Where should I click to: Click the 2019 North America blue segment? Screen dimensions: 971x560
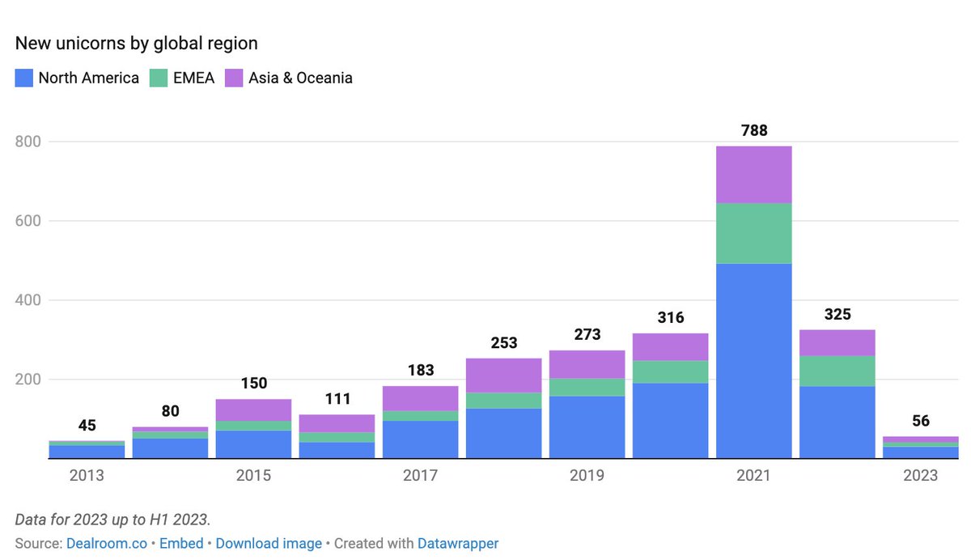click(587, 427)
